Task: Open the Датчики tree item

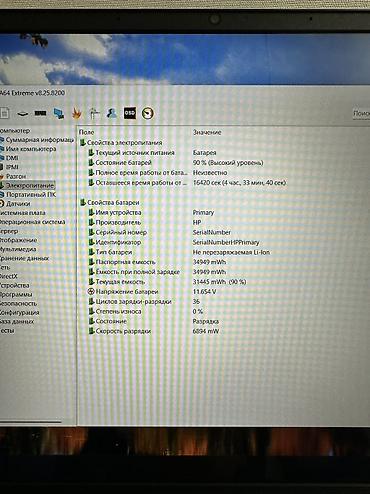Action: pos(18,203)
